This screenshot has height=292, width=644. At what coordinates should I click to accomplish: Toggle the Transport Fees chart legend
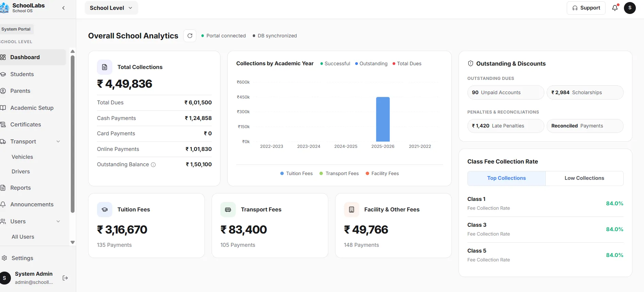pos(339,173)
